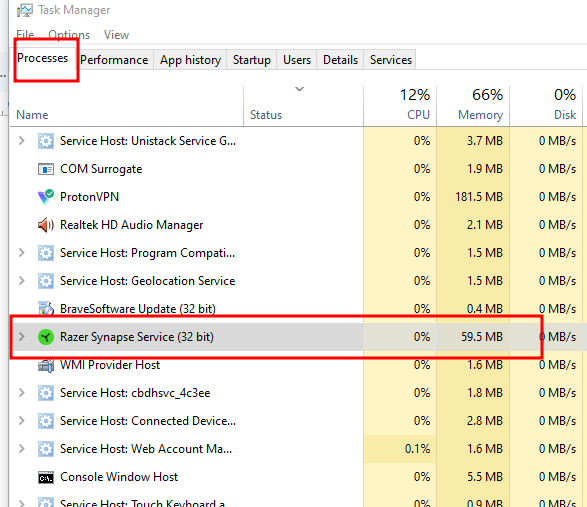Expand Service Host: cbdhsvc_4c3ee row
Screen dimensions: 587x507
(x=22, y=393)
